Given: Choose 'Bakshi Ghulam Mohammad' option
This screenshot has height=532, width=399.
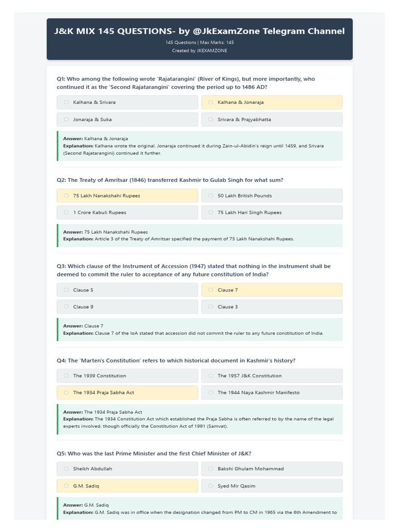Looking at the screenshot, I should tap(272, 469).
